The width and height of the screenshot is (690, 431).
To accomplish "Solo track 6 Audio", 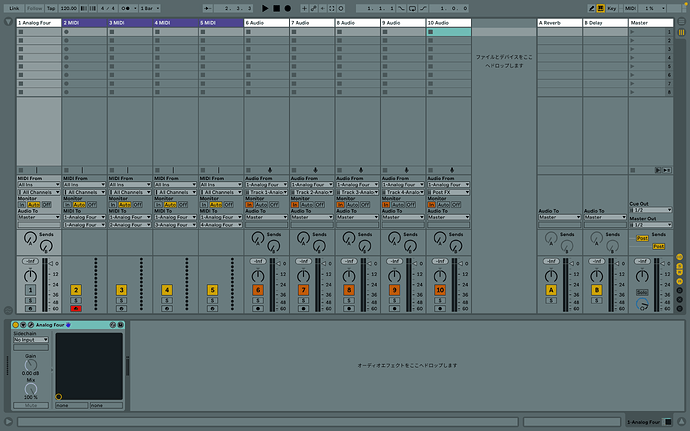I will pyautogui.click(x=258, y=300).
